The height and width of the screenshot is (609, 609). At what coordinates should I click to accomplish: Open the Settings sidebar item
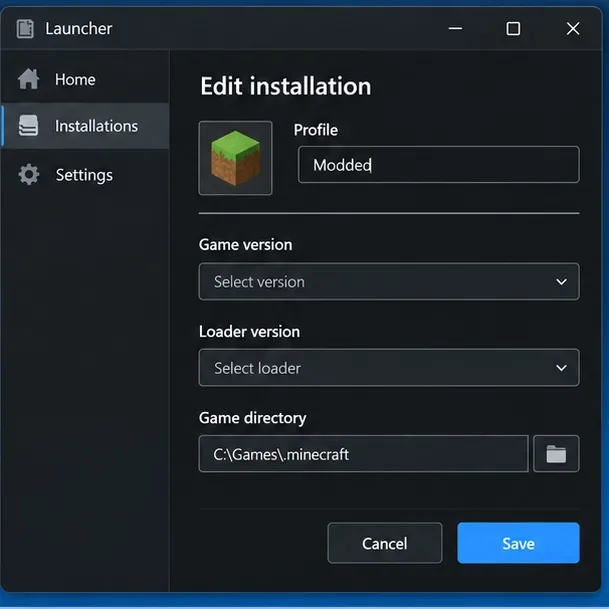click(x=85, y=175)
